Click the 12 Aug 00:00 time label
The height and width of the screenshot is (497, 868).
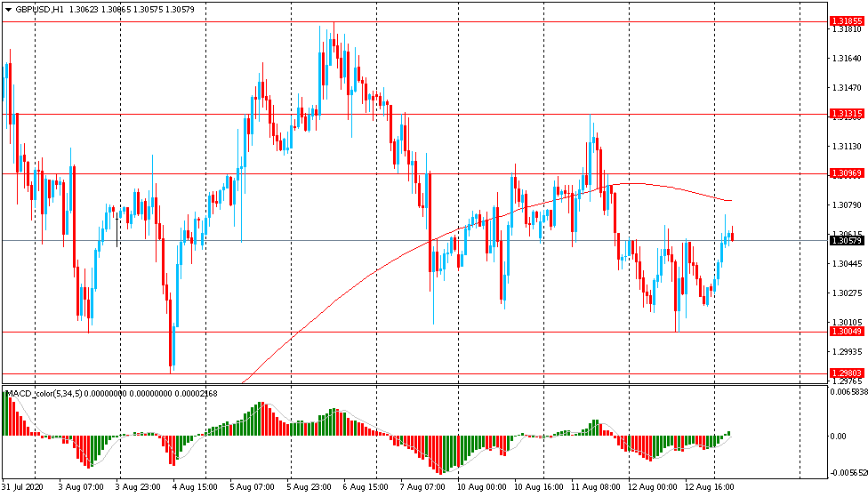pyautogui.click(x=653, y=487)
